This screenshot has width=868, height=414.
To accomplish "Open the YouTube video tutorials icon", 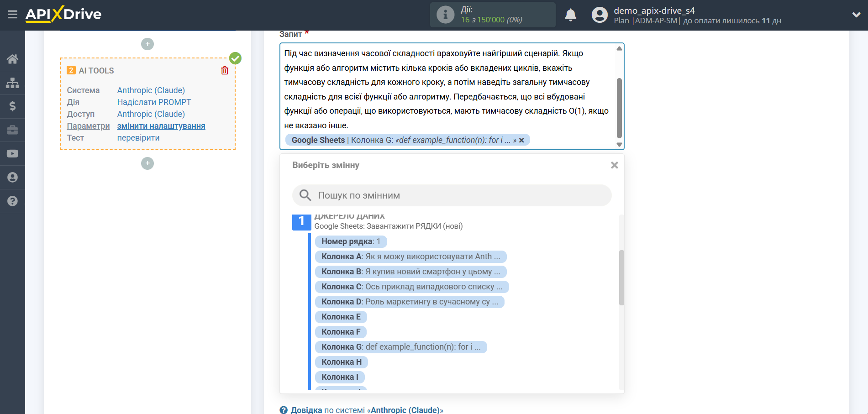I will 12,154.
